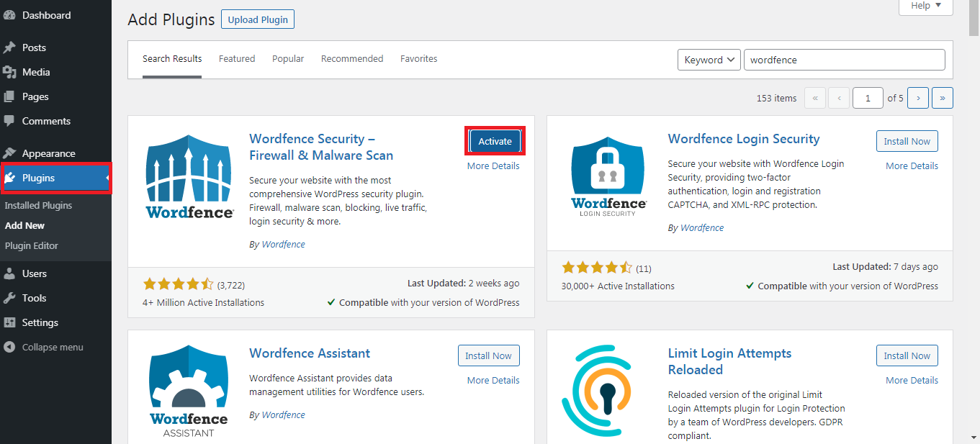Click the Appearance brush icon
Image resolution: width=980 pixels, height=444 pixels.
click(9, 153)
